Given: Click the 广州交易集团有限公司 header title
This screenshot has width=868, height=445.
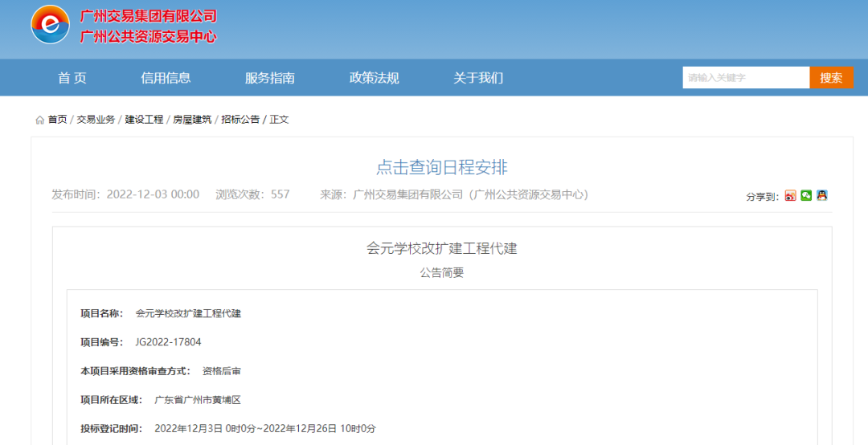Looking at the screenshot, I should coord(149,16).
